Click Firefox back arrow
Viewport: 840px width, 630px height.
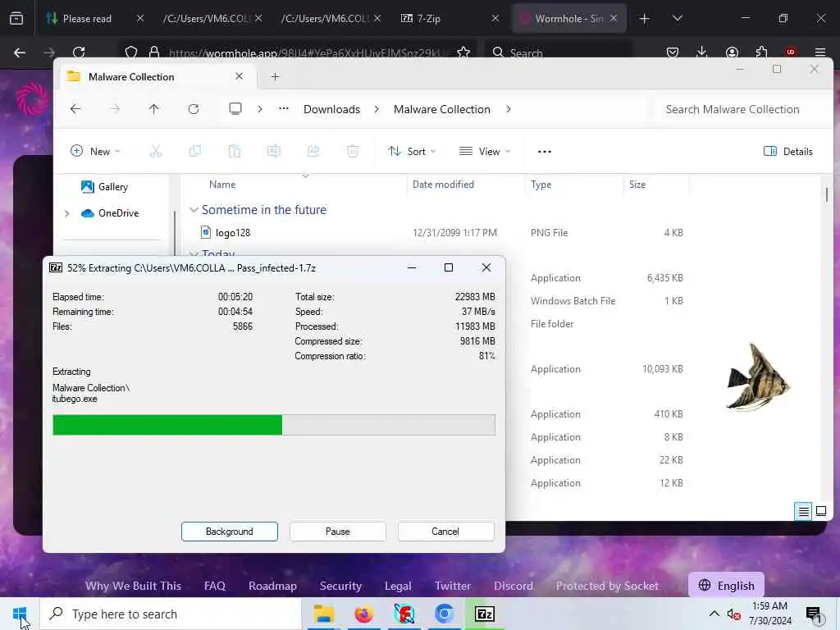click(x=20, y=52)
